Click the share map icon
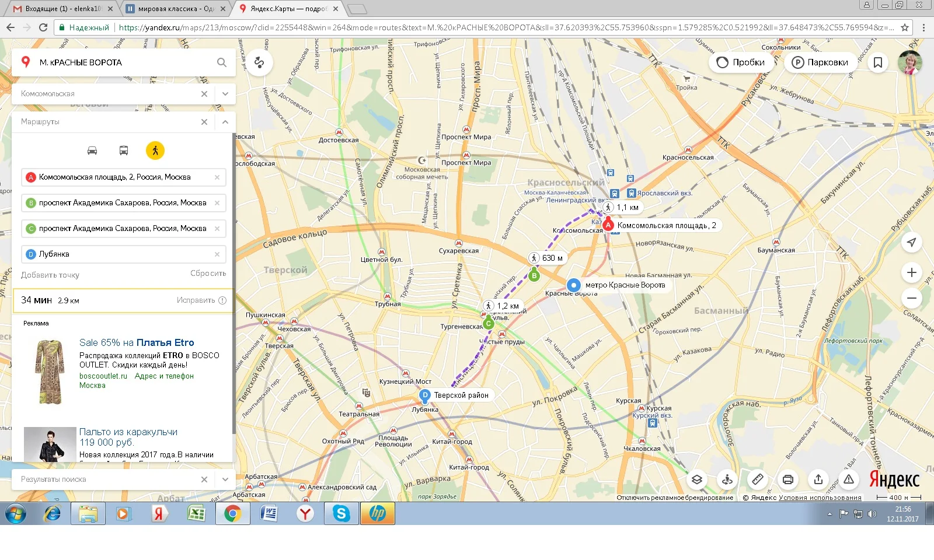Screen dimensions: 934x560 [818, 480]
